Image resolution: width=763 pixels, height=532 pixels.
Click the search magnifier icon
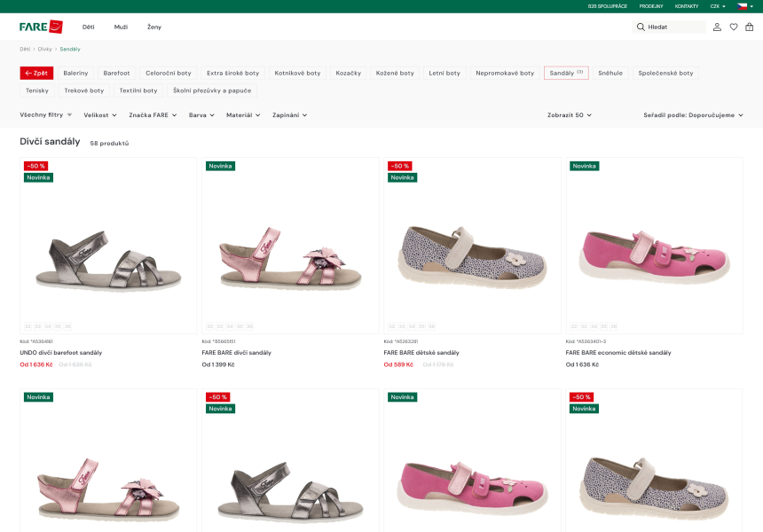641,27
